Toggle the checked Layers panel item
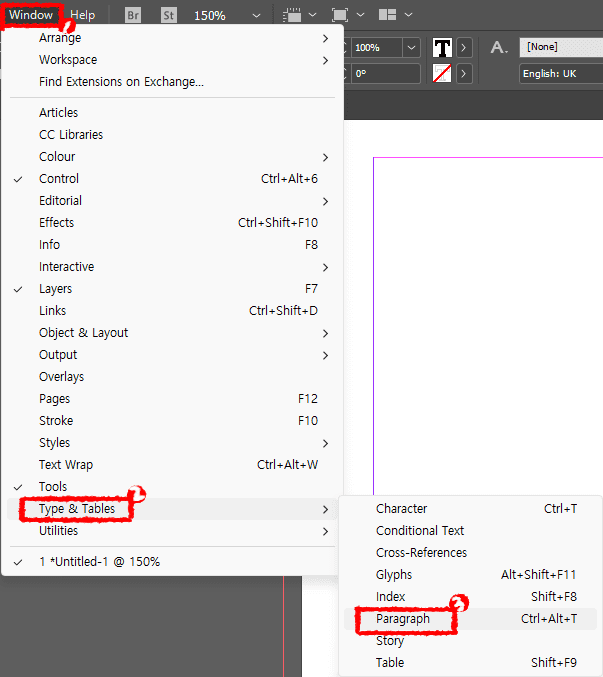 172,289
